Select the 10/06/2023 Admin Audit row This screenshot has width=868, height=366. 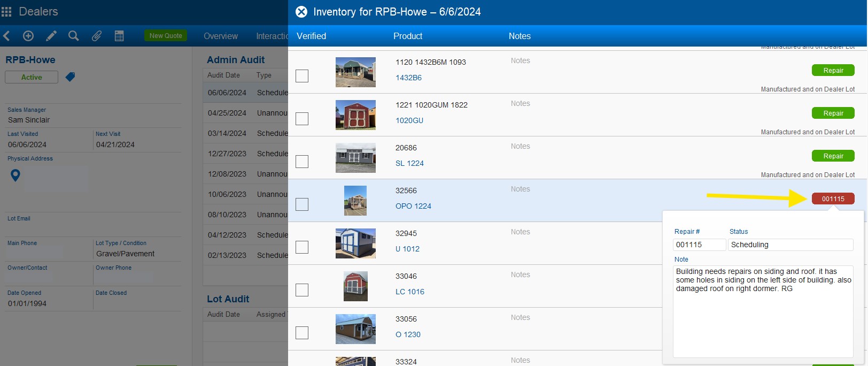(x=245, y=194)
